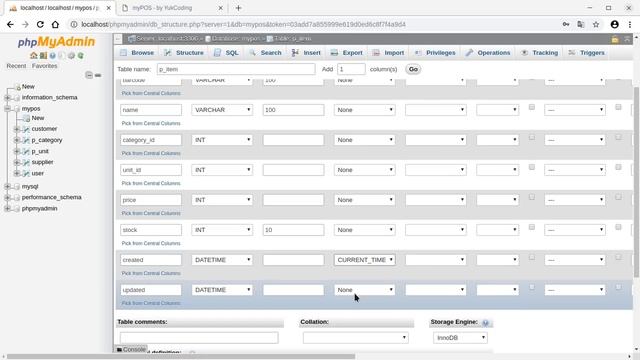Click browser back arrow

click(x=10, y=24)
